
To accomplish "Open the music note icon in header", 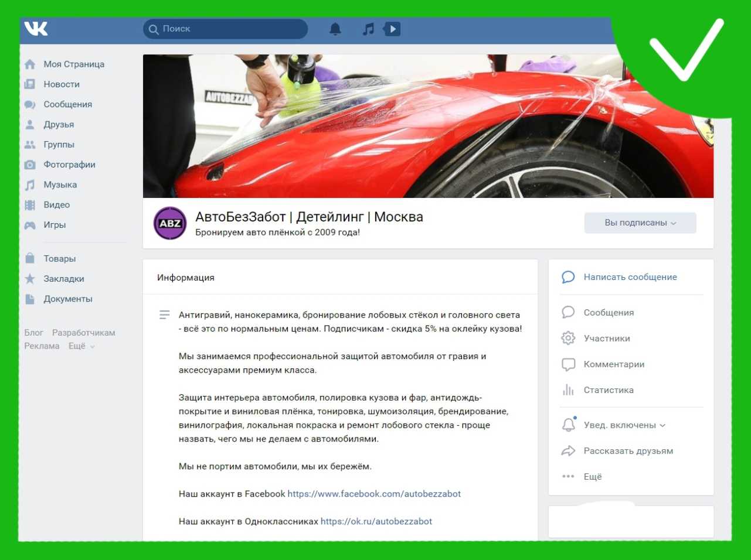I will [368, 29].
